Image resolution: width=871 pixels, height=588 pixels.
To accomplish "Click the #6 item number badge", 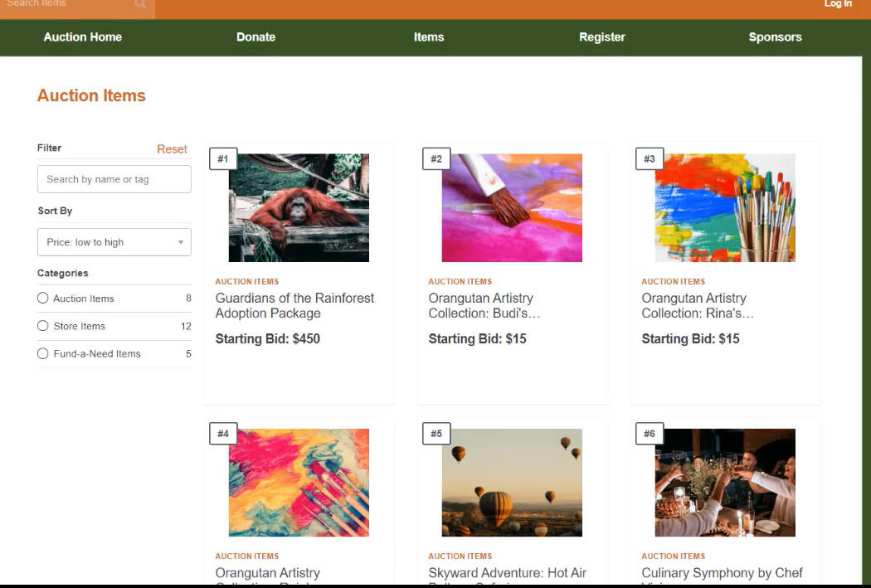I will (650, 434).
